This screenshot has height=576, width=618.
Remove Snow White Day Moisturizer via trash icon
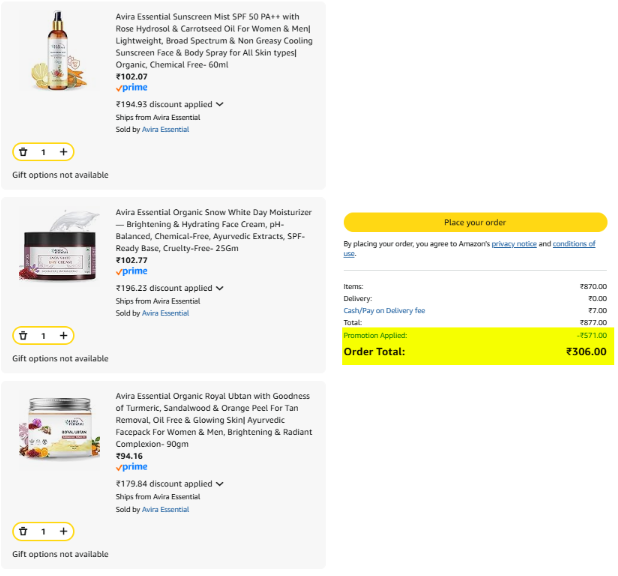point(23,336)
